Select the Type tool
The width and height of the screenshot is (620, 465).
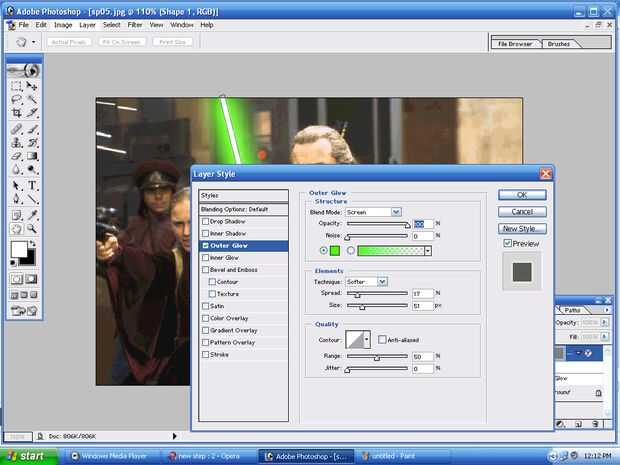click(32, 185)
